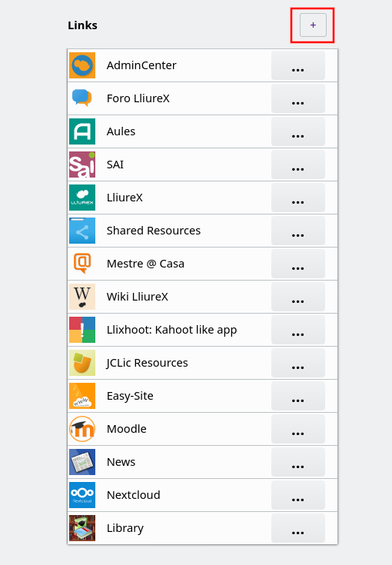Click the News newspaper icon
The image size is (392, 565).
82,462
